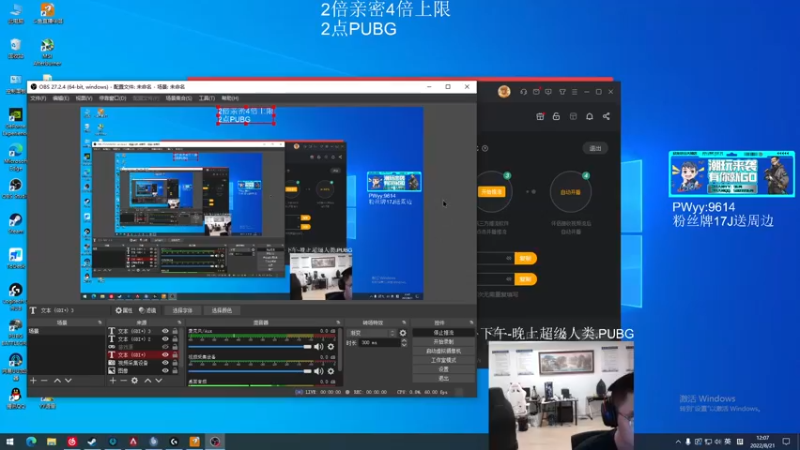This screenshot has height=450, width=800.
Task: Click share icon in streaming app
Action: (x=606, y=116)
